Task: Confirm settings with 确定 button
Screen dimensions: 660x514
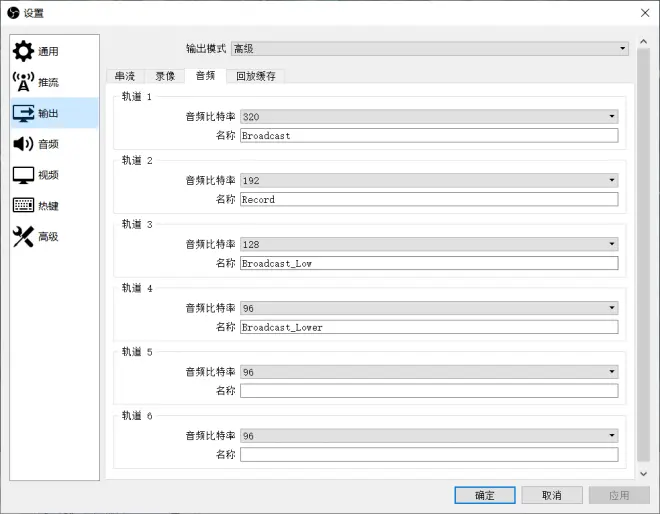Action: click(485, 495)
